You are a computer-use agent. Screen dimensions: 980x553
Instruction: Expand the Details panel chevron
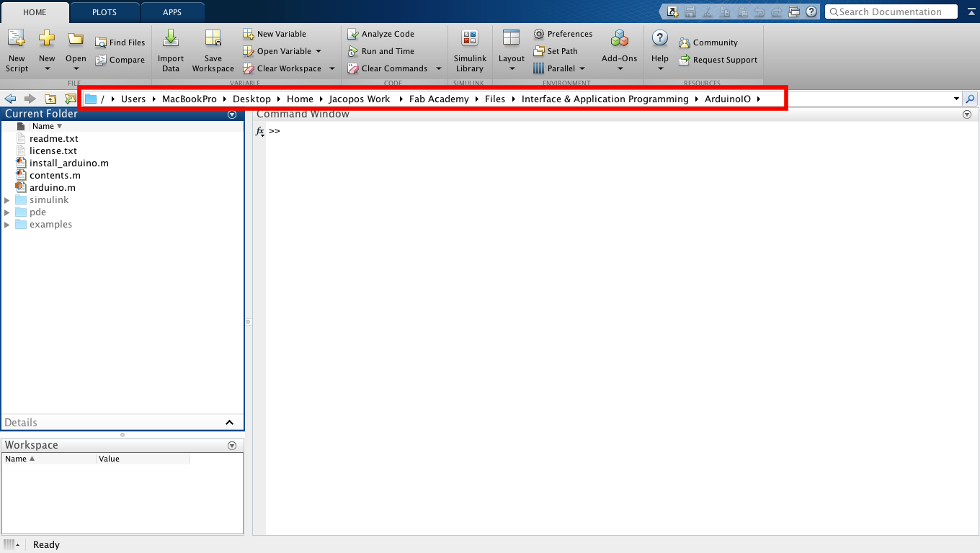(229, 423)
